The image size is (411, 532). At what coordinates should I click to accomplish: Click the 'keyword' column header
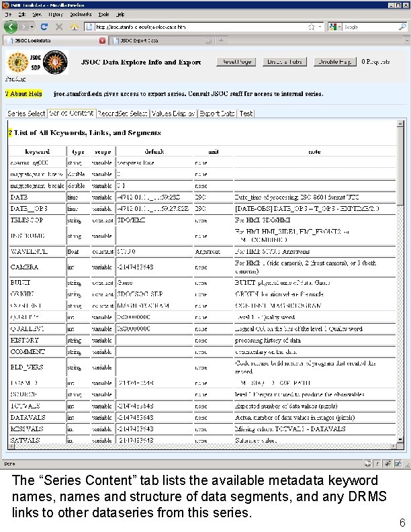coord(38,152)
